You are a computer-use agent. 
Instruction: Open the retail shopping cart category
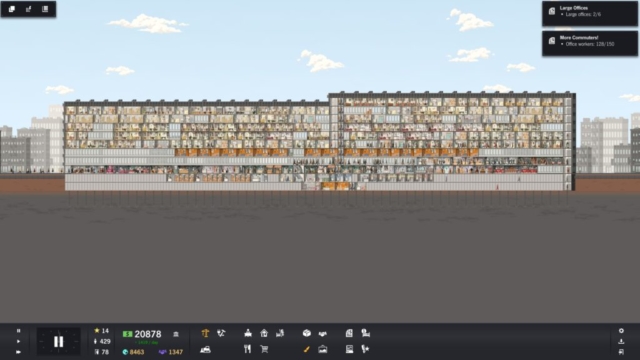point(264,349)
